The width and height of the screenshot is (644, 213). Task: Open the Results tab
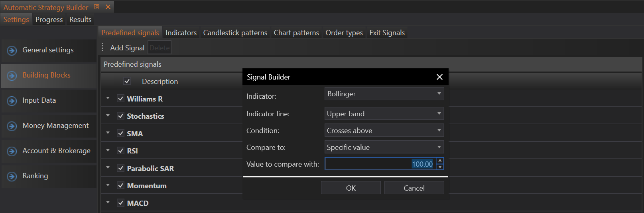(80, 20)
